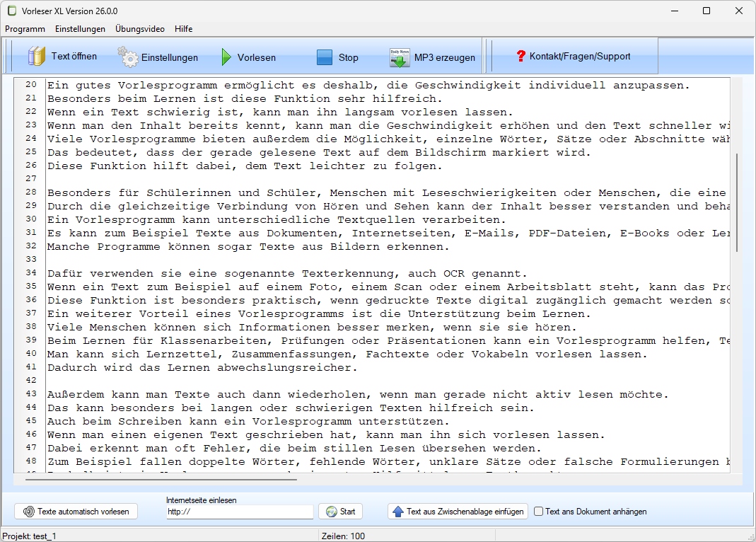This screenshot has height=542, width=756.
Task: Open the Programm menu
Action: [25, 29]
